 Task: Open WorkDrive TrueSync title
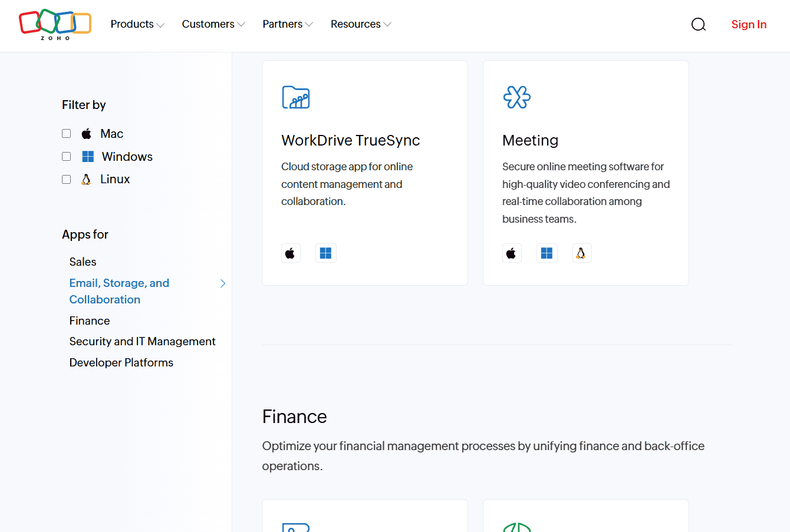tap(351, 140)
